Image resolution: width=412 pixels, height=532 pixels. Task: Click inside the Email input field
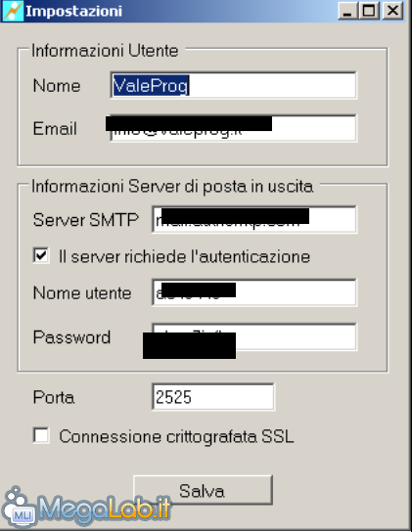coord(233,128)
